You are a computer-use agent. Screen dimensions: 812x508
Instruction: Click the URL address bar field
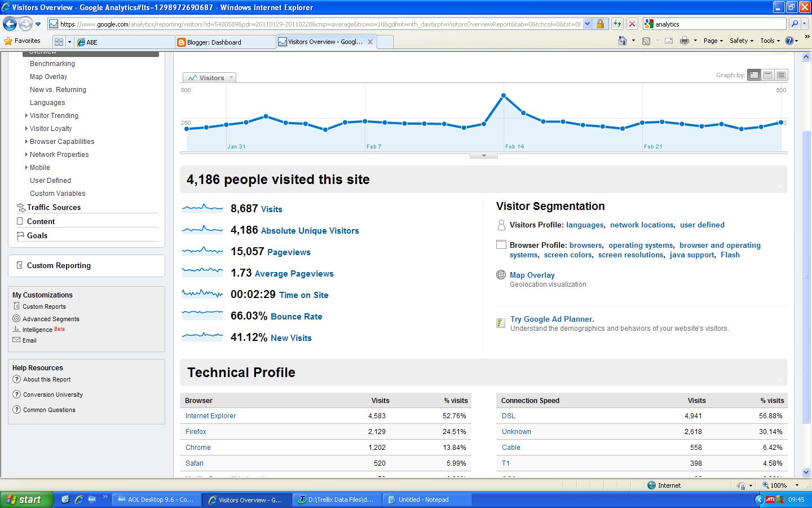coord(320,24)
